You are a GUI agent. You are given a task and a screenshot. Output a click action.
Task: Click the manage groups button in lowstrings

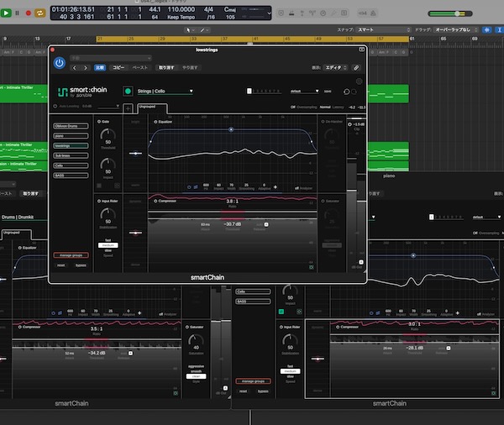[71, 255]
